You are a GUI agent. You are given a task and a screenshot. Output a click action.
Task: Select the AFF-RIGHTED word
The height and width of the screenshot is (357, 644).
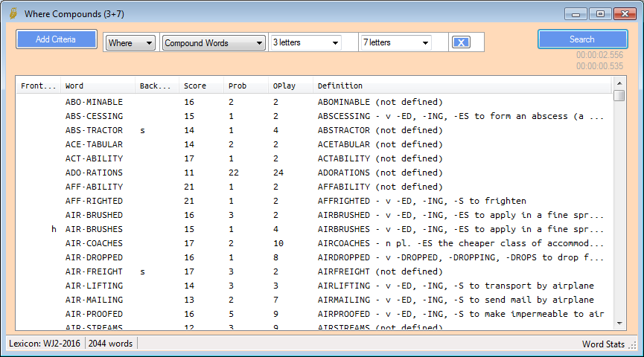94,201
